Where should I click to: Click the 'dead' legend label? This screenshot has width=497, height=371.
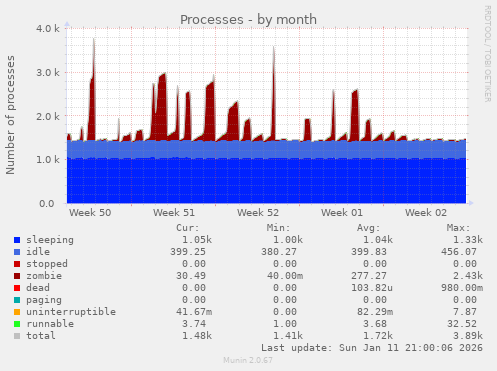(38, 288)
